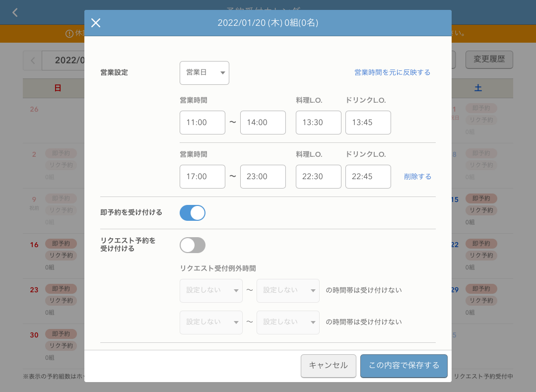Select リク予約 badge for Saturday 22
The image size is (536, 392).
point(481,255)
